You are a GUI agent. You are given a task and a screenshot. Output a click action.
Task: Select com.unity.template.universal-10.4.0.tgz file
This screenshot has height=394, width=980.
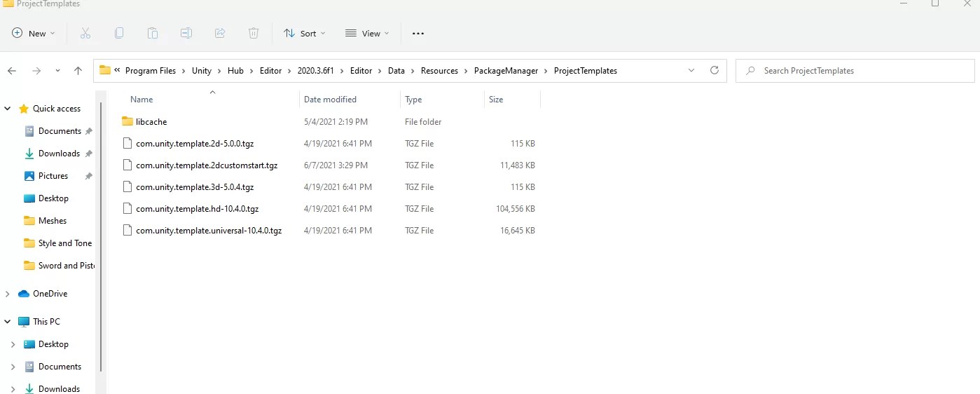(x=209, y=231)
